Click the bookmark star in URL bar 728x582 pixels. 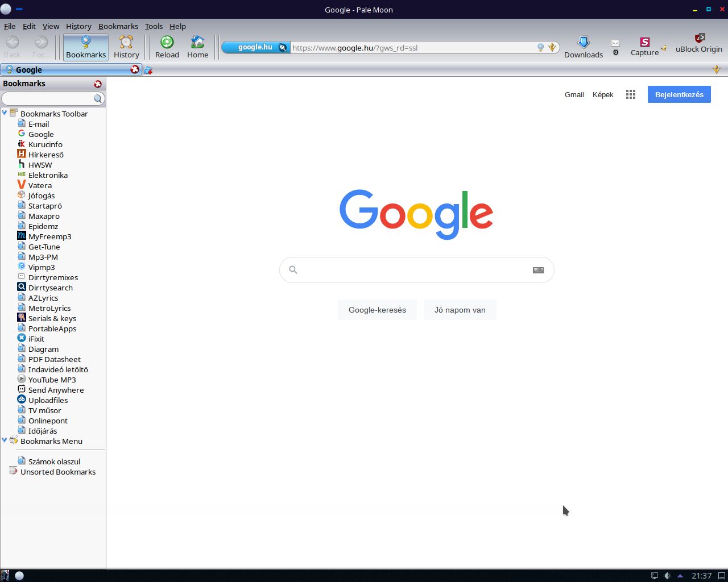(540, 48)
